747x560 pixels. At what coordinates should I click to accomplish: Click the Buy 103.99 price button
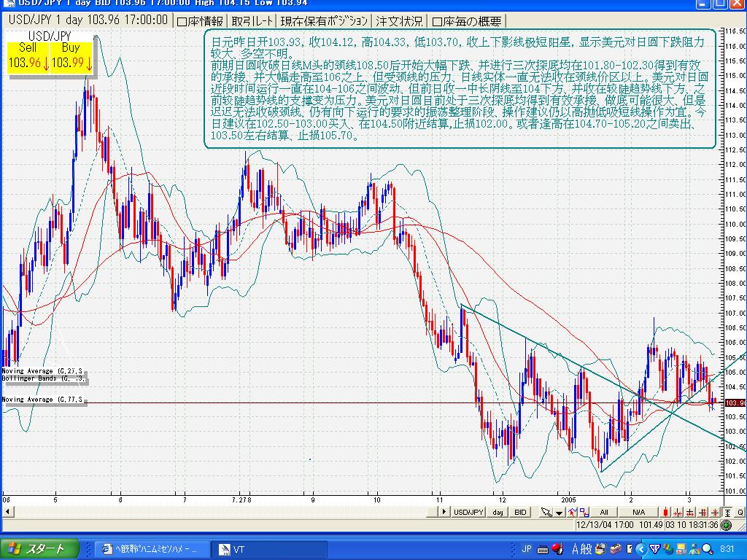coord(71,57)
